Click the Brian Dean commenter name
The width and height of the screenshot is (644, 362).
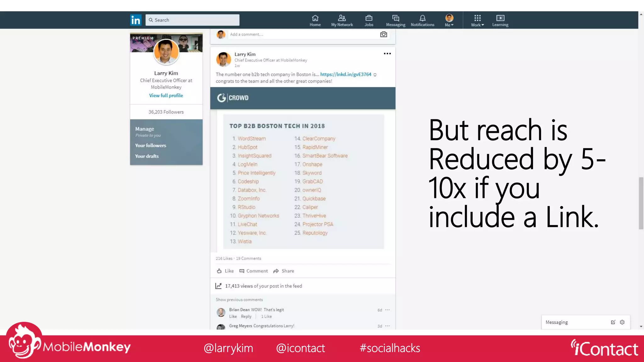[239, 310]
